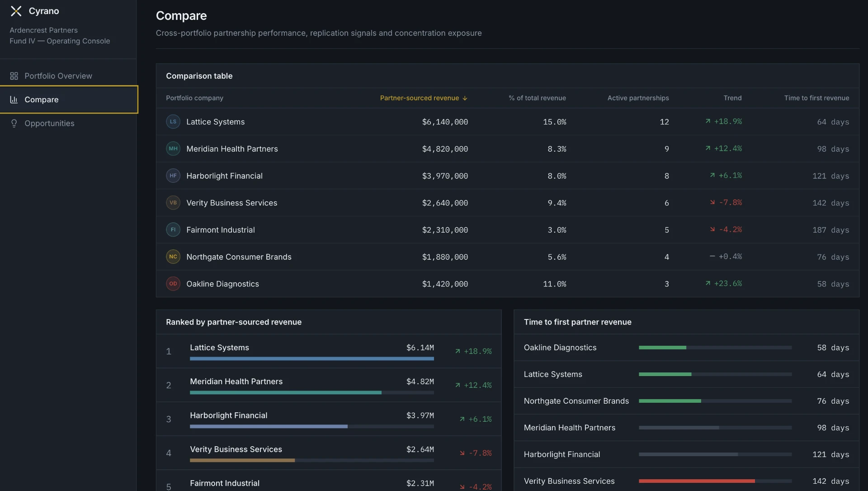Sort by Active partnerships column header
Screen dimensions: 868x491
pos(638,98)
